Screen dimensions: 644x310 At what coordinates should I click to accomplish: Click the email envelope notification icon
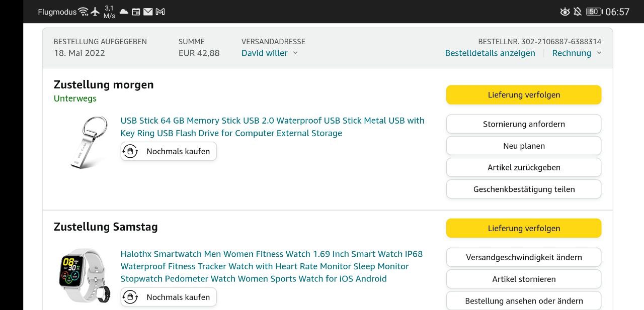pos(148,12)
